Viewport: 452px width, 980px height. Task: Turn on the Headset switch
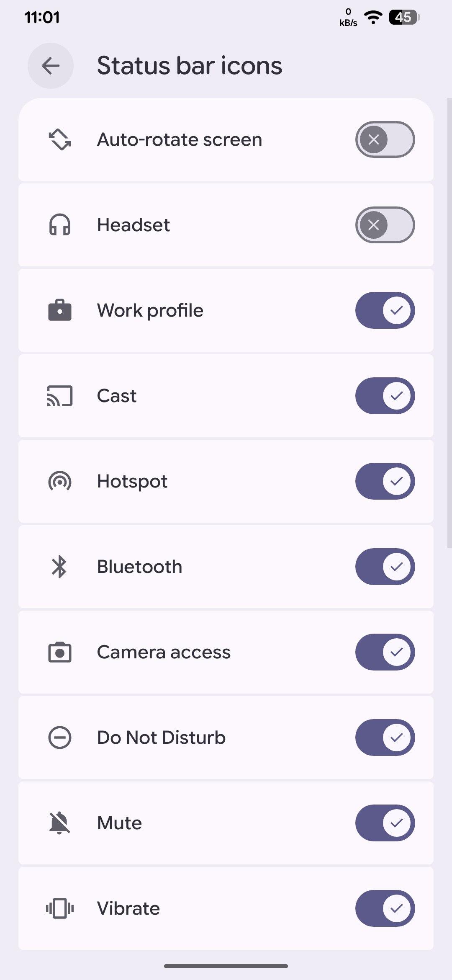[385, 225]
